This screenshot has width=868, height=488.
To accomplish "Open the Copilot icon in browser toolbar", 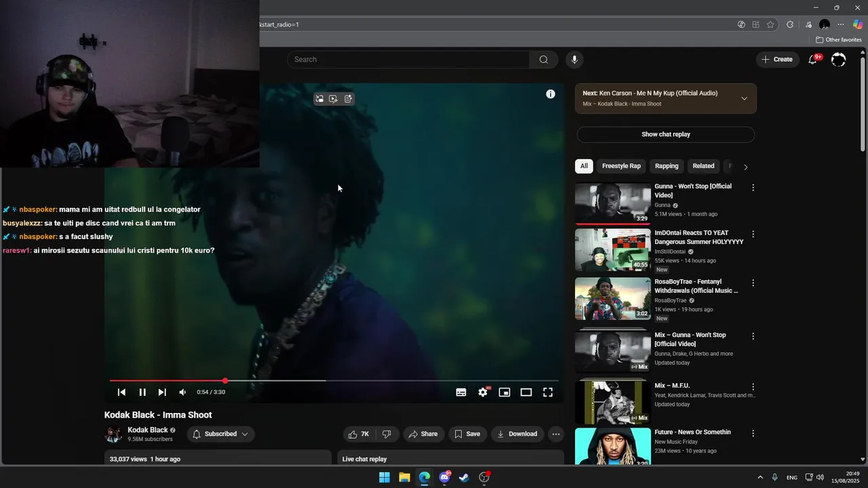I will 858,24.
